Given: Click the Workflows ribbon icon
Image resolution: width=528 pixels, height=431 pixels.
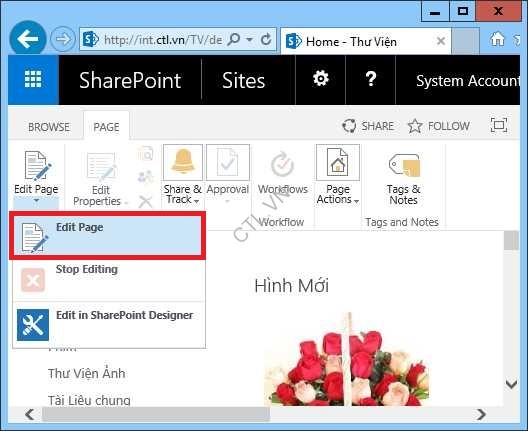Looking at the screenshot, I should point(283,164).
